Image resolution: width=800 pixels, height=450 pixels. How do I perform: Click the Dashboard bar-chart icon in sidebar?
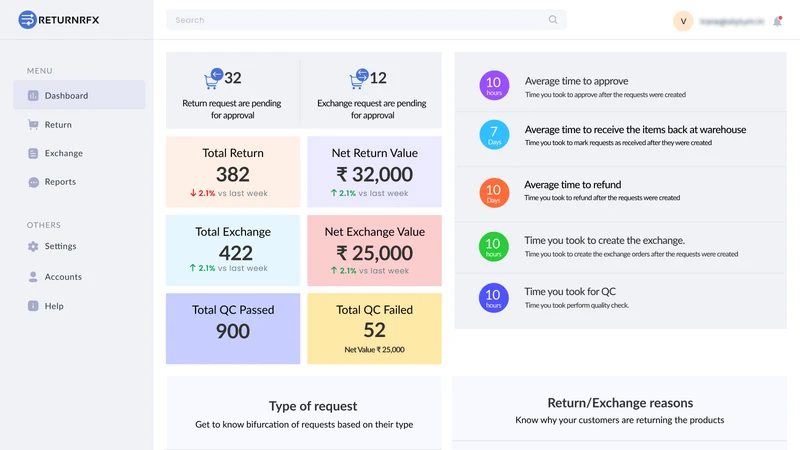click(x=33, y=95)
